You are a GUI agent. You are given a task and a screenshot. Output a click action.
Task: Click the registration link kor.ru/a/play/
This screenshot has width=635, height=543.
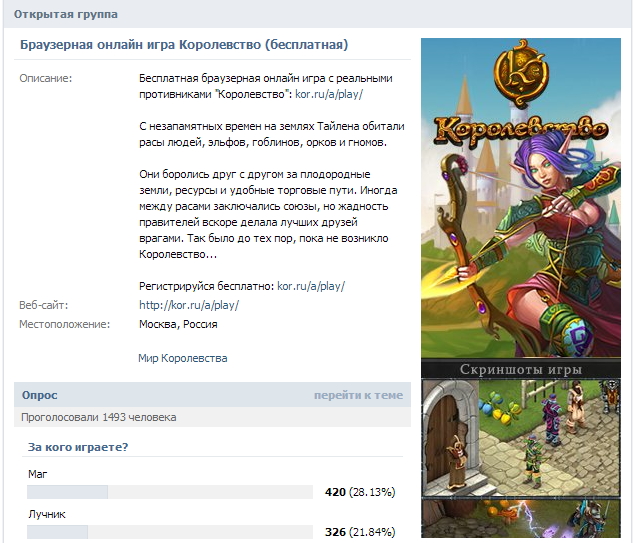coord(311,286)
